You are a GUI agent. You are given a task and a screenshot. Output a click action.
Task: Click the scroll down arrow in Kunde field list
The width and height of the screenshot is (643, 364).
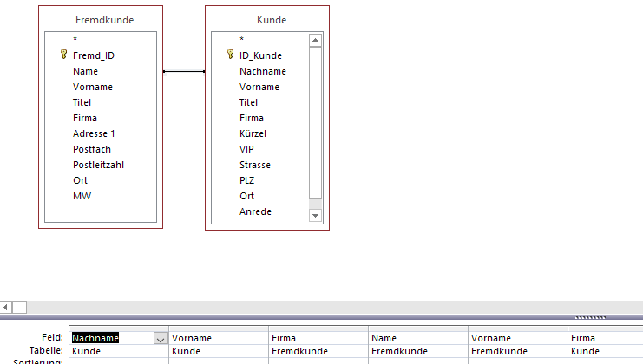[315, 215]
